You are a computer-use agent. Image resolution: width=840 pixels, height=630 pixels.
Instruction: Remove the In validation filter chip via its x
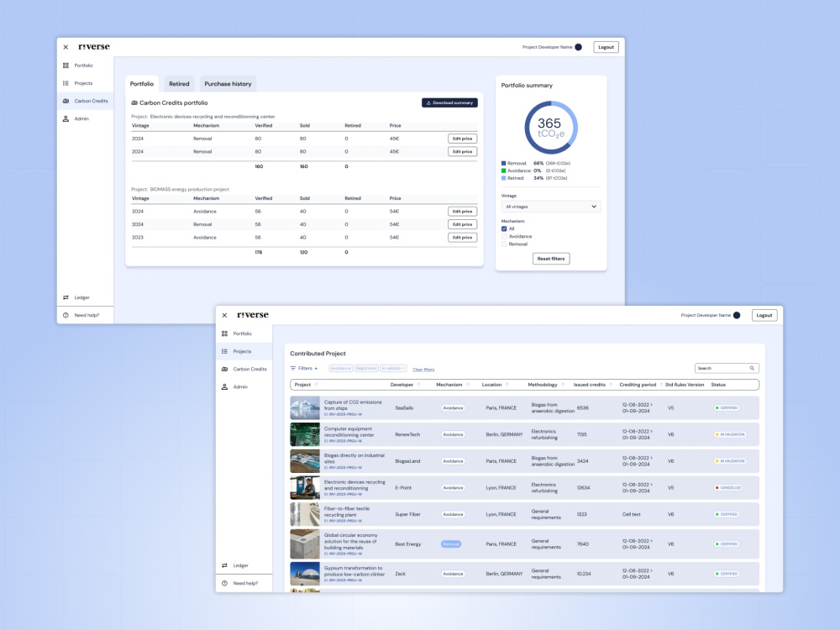click(x=404, y=368)
